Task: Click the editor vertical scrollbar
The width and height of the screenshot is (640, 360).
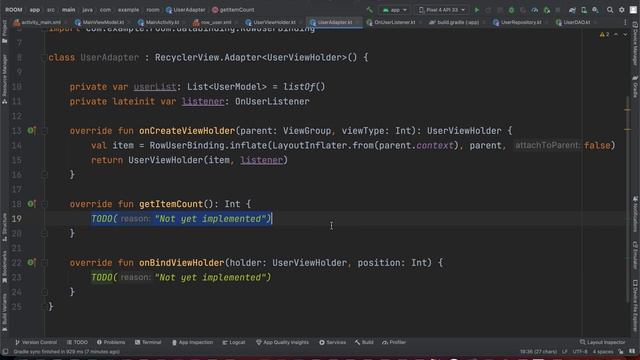Action: tap(627, 200)
